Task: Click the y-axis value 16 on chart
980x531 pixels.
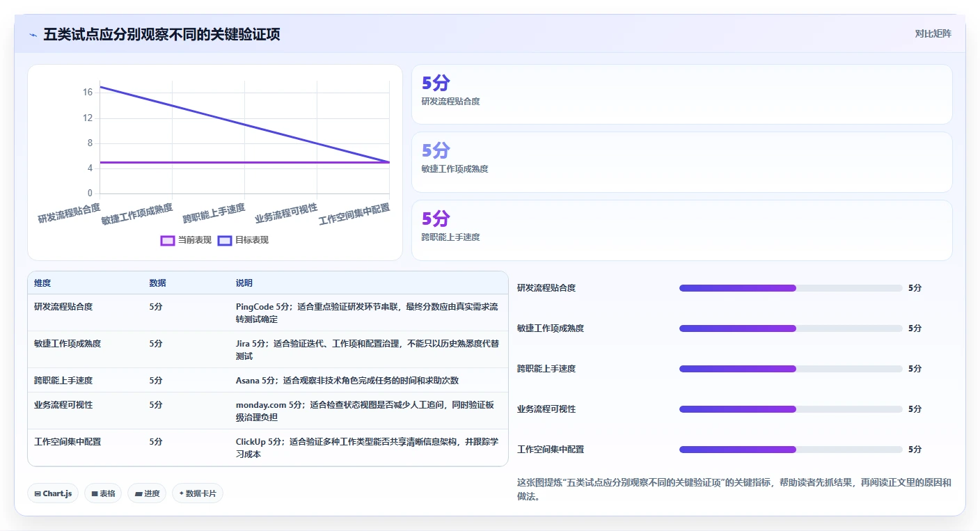Action: coord(88,93)
